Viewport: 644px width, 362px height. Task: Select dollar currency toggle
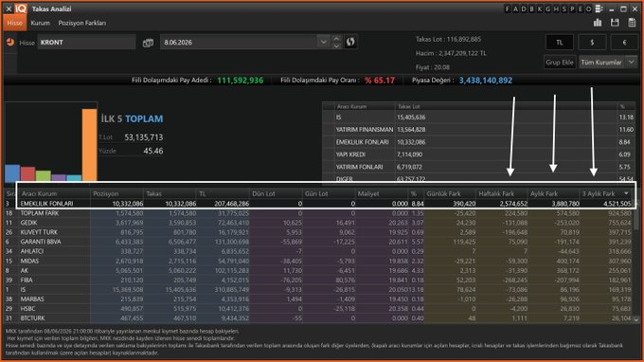[592, 43]
